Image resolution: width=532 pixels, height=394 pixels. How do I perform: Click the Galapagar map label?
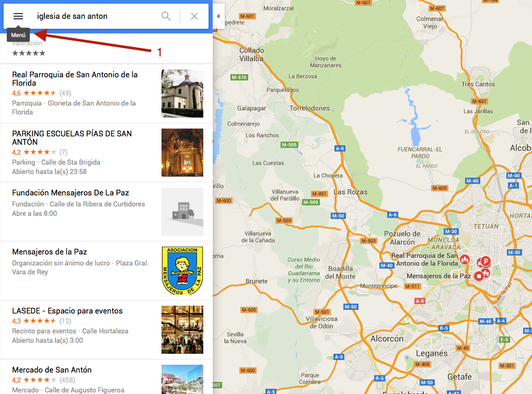pyautogui.click(x=251, y=108)
